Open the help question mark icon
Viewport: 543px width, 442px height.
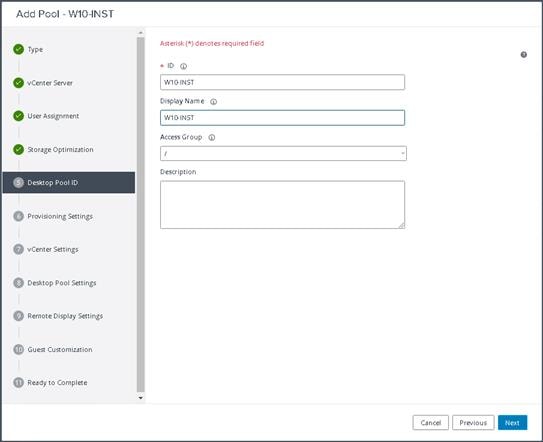click(x=524, y=55)
